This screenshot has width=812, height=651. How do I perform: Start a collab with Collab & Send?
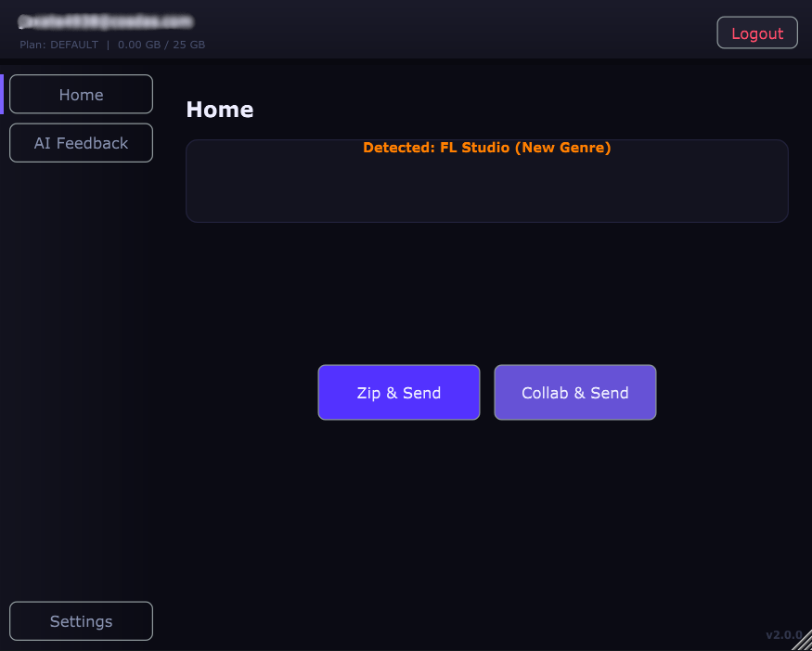click(x=574, y=392)
